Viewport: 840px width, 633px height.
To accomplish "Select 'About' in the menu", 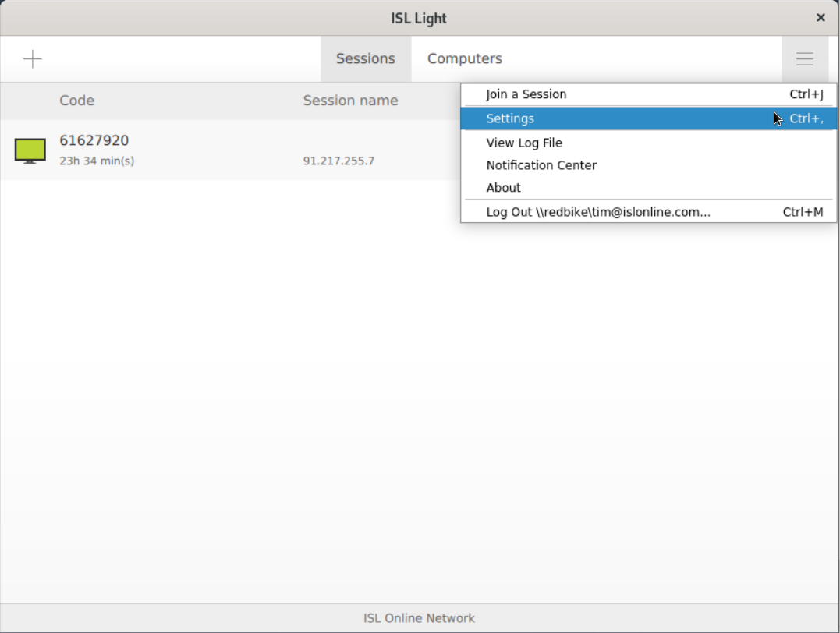I will pyautogui.click(x=502, y=187).
